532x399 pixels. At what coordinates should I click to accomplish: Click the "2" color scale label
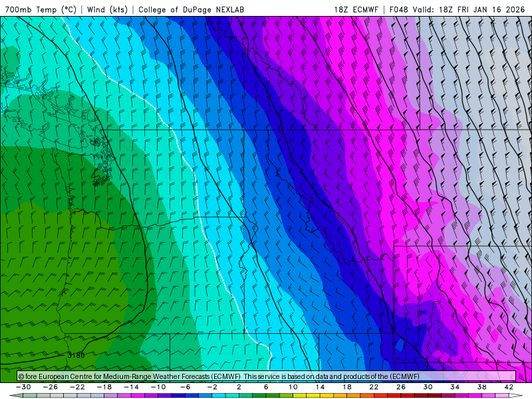click(239, 387)
